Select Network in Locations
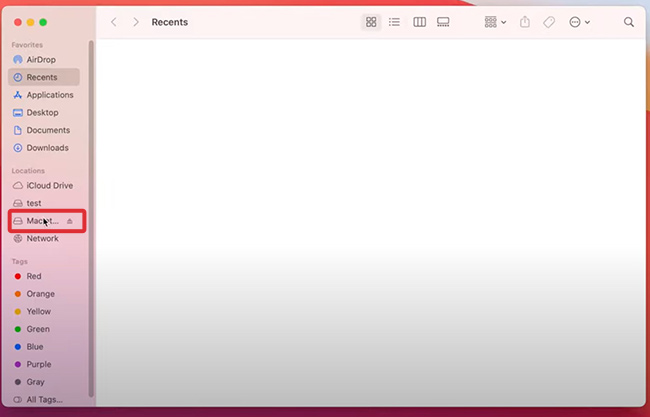 42,239
